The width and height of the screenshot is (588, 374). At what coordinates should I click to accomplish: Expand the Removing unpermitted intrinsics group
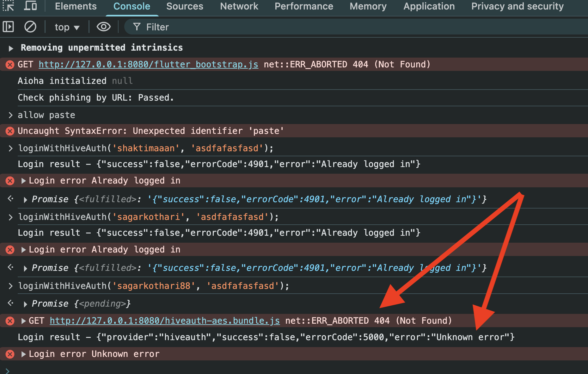(11, 48)
